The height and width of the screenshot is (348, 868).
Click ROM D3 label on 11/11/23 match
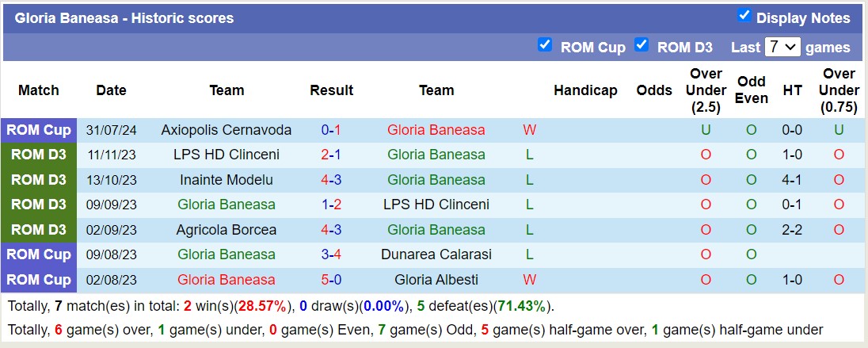pos(39,155)
